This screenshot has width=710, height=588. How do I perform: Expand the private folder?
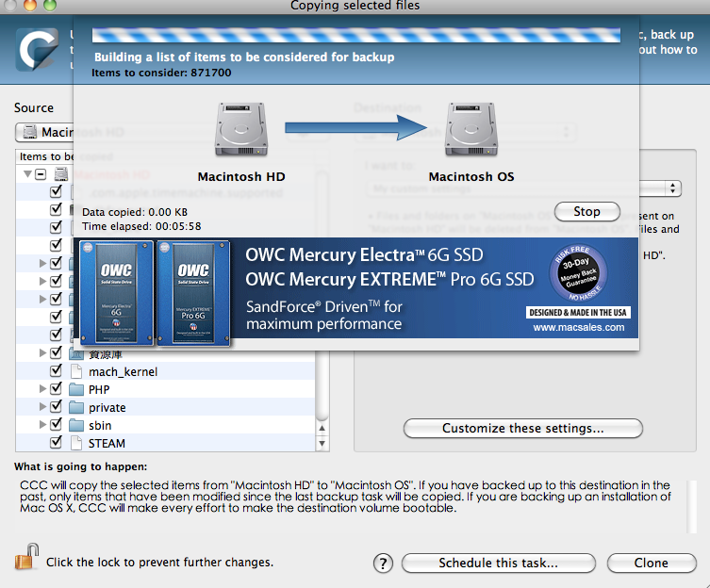[x=42, y=406]
